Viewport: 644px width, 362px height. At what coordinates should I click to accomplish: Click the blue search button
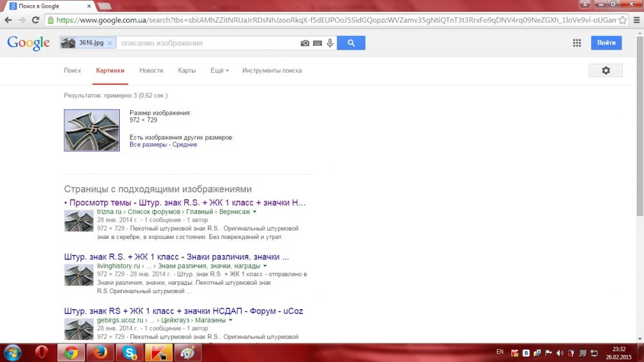point(351,43)
